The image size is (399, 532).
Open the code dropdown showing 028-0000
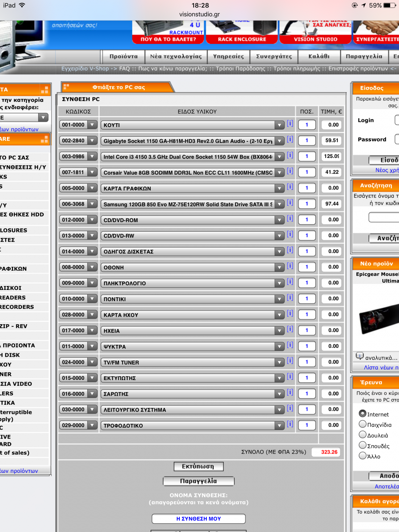point(78,315)
